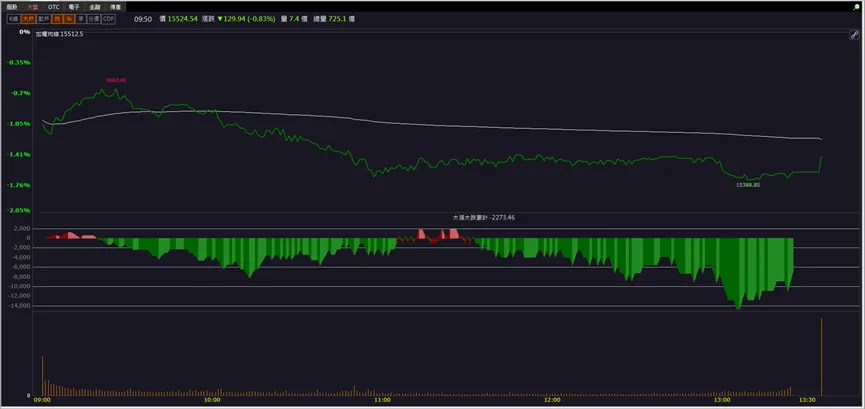This screenshot has height=409, width=865.
Task: Click the 加權均線 15512.5 legend label
Action: [60, 34]
